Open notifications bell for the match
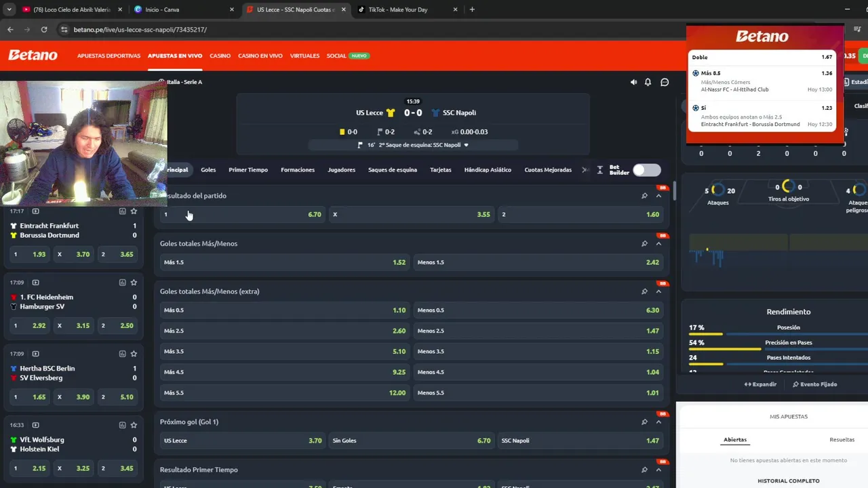Screen dimensions: 868x488 [648, 82]
